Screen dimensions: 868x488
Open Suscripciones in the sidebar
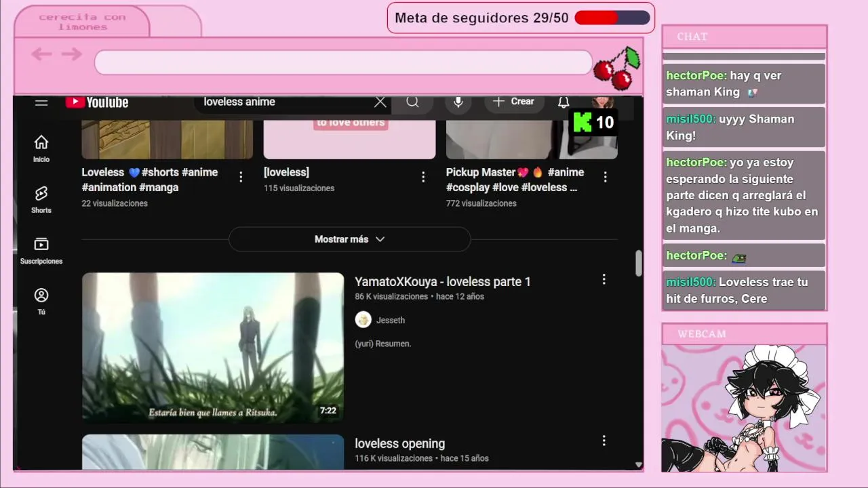(x=41, y=250)
